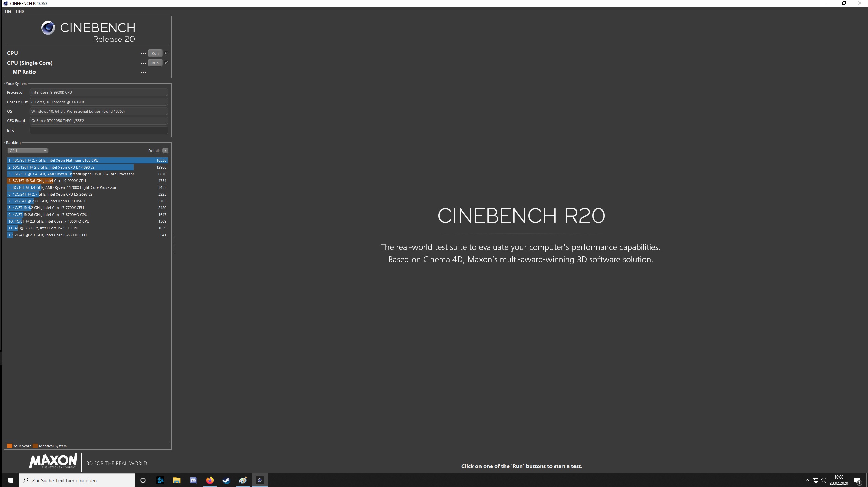The width and height of the screenshot is (868, 487).
Task: Click the orange Your Score legend swatch
Action: (x=9, y=446)
